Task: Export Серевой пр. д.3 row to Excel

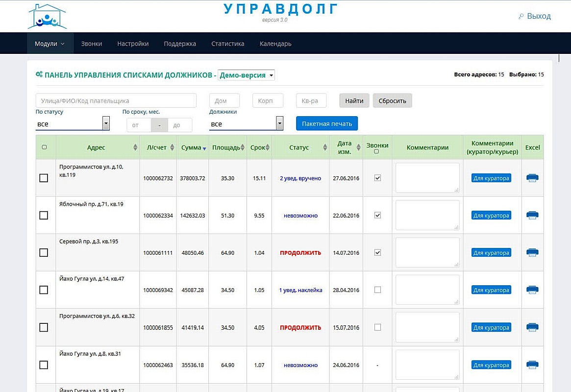Action: pyautogui.click(x=532, y=253)
